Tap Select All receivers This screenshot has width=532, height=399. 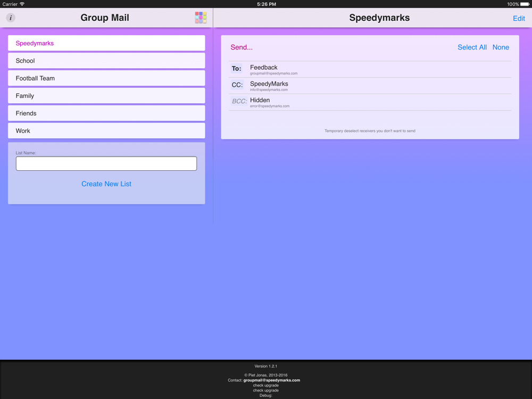472,47
